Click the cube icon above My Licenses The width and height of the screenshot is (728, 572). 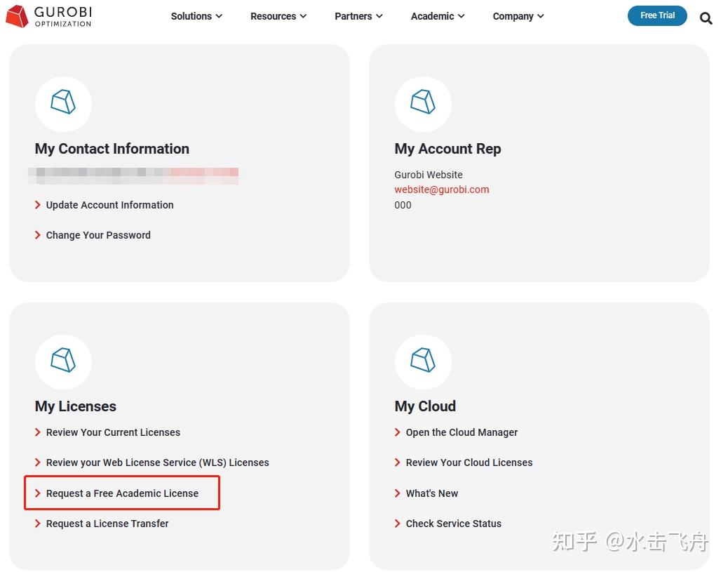click(63, 360)
